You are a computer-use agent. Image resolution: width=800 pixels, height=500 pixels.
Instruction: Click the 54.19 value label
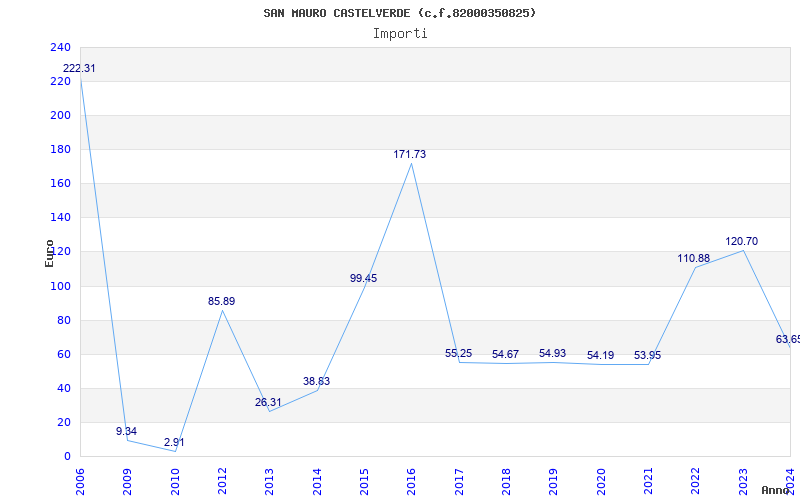point(601,355)
